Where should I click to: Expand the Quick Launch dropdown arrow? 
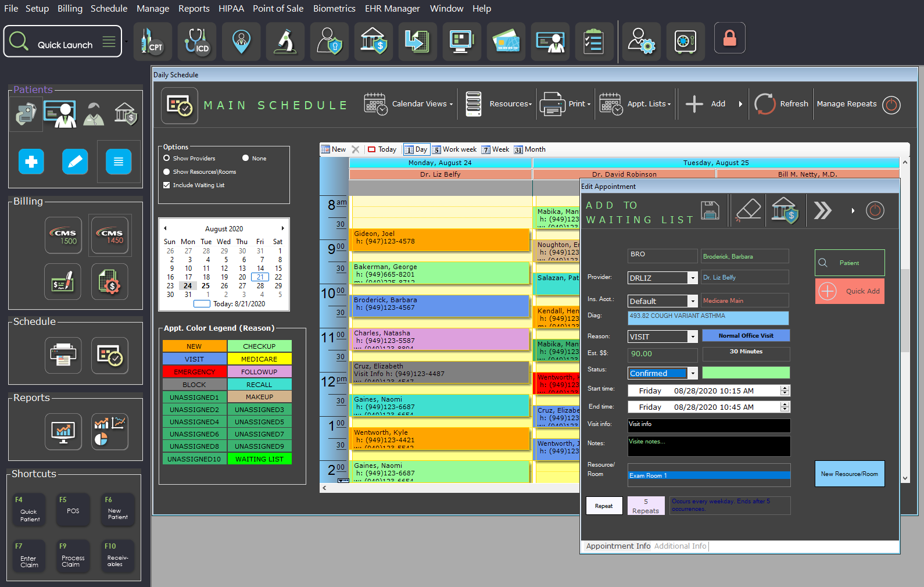click(126, 42)
